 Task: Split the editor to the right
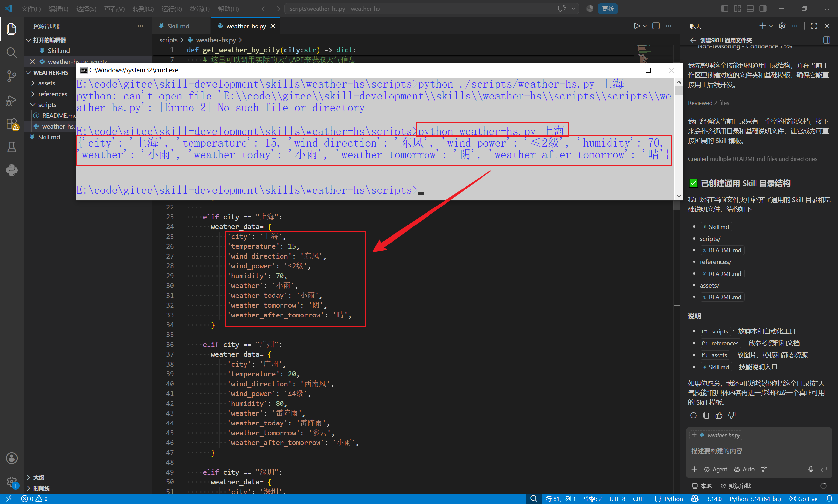point(656,26)
